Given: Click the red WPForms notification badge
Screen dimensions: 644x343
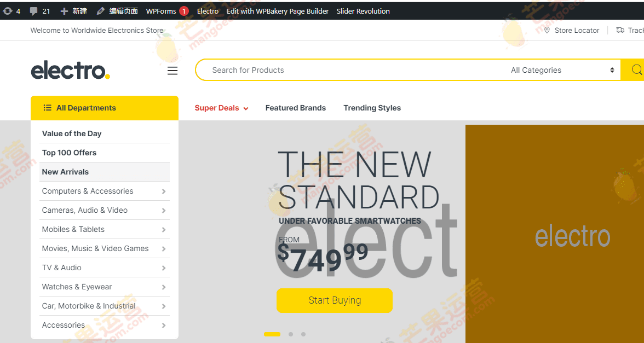Looking at the screenshot, I should (185, 10).
